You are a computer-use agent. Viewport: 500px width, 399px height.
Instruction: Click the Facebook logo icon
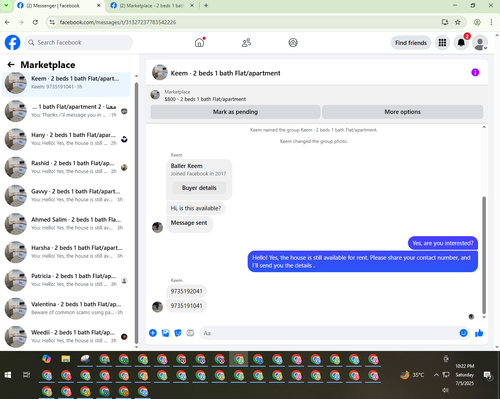click(12, 43)
